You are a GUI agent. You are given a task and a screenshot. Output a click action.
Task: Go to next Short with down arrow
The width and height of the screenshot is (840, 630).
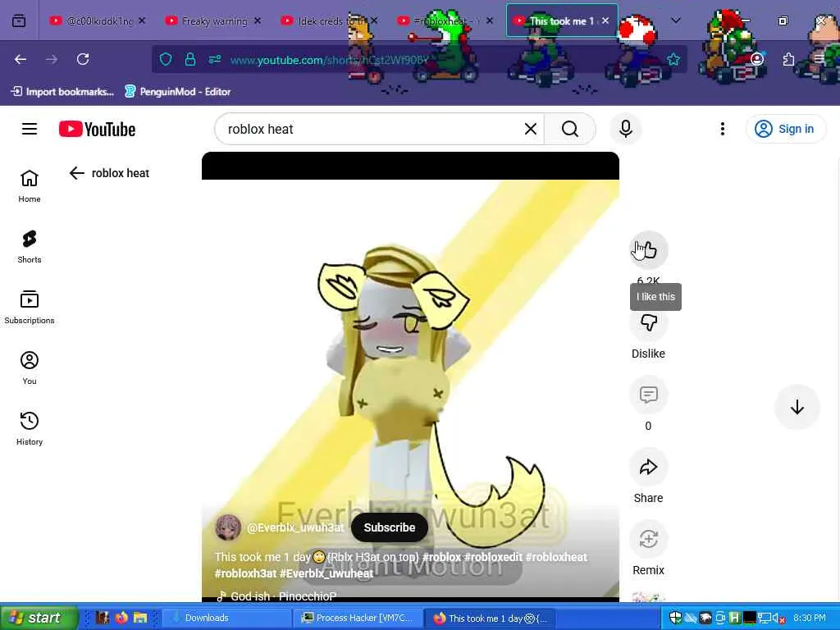coord(797,407)
